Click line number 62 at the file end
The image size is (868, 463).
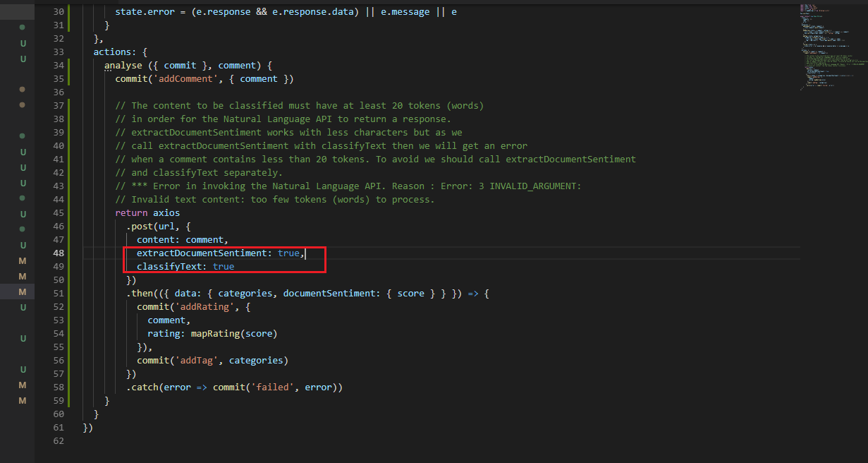click(x=58, y=440)
